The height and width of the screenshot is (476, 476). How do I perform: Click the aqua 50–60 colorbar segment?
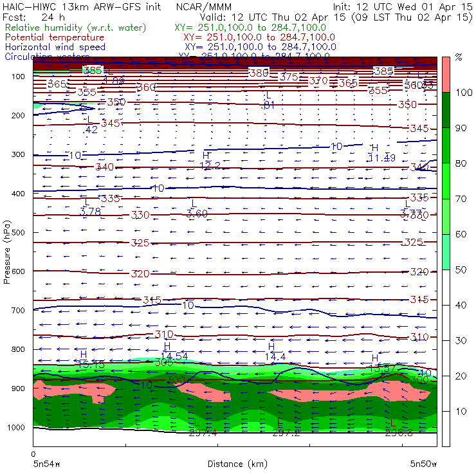coord(446,252)
